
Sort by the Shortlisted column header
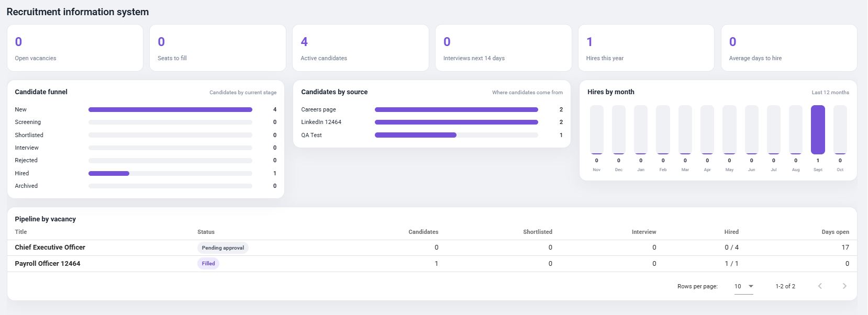coord(538,232)
